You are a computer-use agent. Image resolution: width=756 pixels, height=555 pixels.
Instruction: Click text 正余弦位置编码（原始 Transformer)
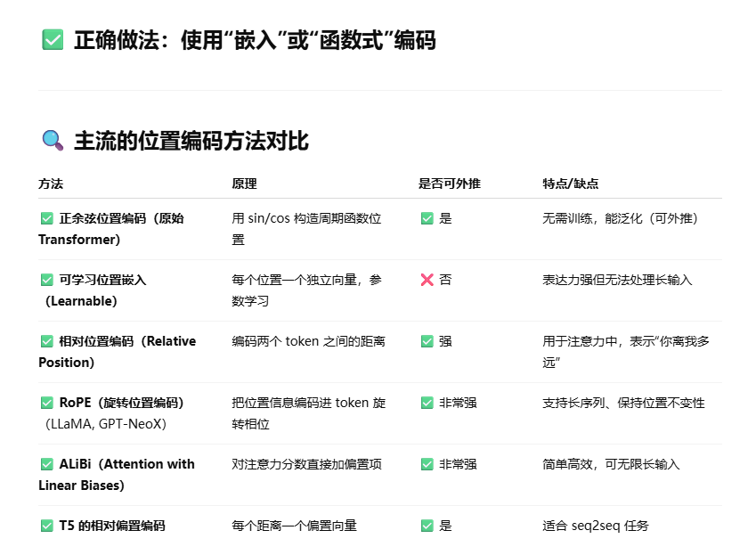pos(111,229)
